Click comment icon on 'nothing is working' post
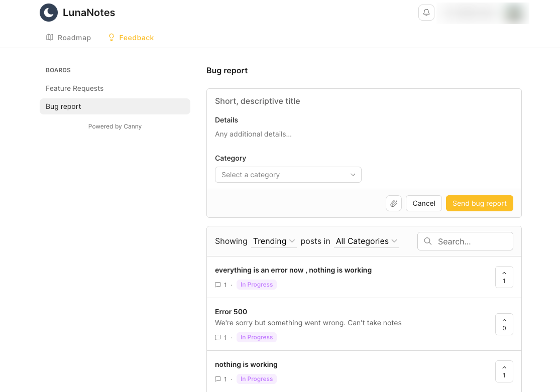560x392 pixels. [218, 379]
